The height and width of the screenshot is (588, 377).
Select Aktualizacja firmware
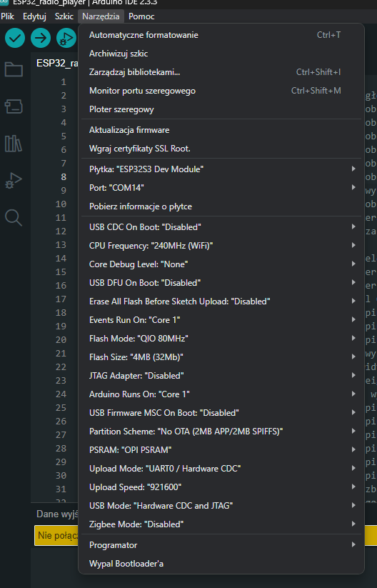click(221, 130)
